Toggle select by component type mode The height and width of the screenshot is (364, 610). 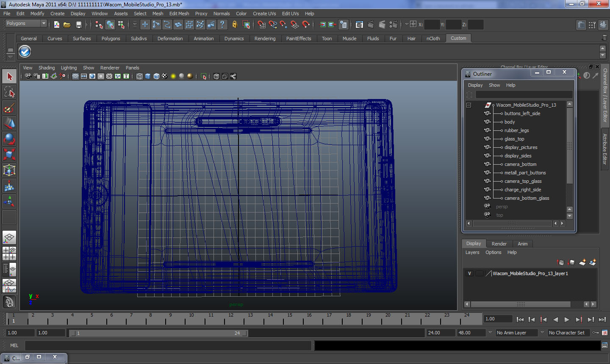121,25
